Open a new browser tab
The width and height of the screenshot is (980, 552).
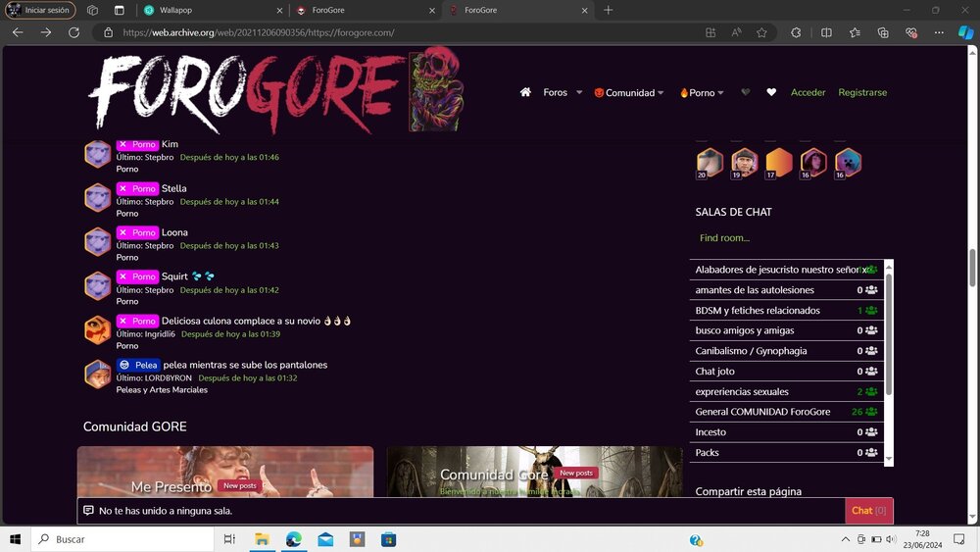(609, 10)
